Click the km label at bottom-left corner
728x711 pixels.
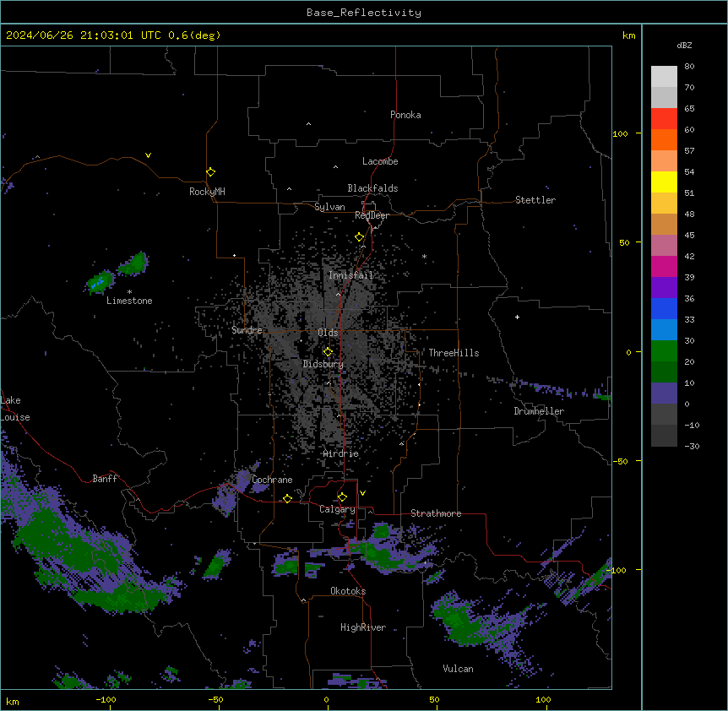pos(13,701)
